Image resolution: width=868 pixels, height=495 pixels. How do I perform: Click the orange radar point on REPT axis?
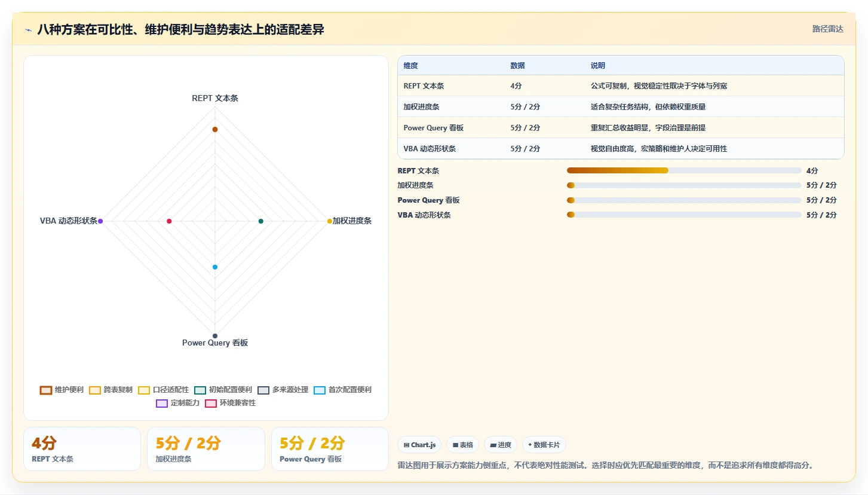tap(215, 129)
